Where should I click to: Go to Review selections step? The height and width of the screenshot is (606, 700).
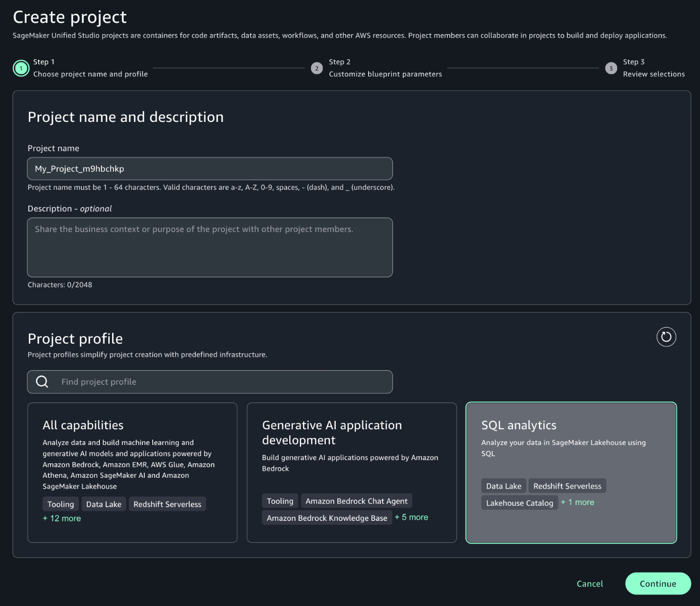653,74
